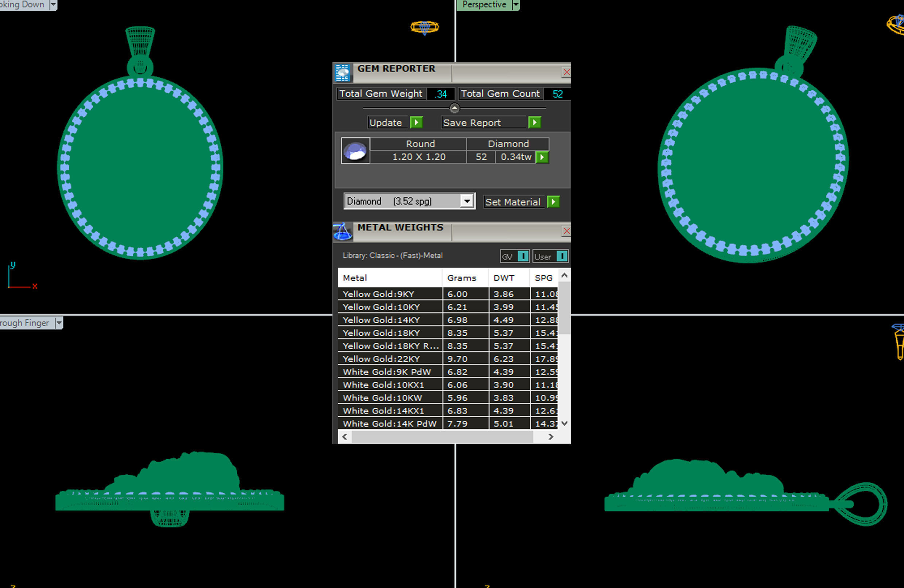Click the orange ring icon in top-left viewport
Screen dimensions: 904x588
coord(425,27)
